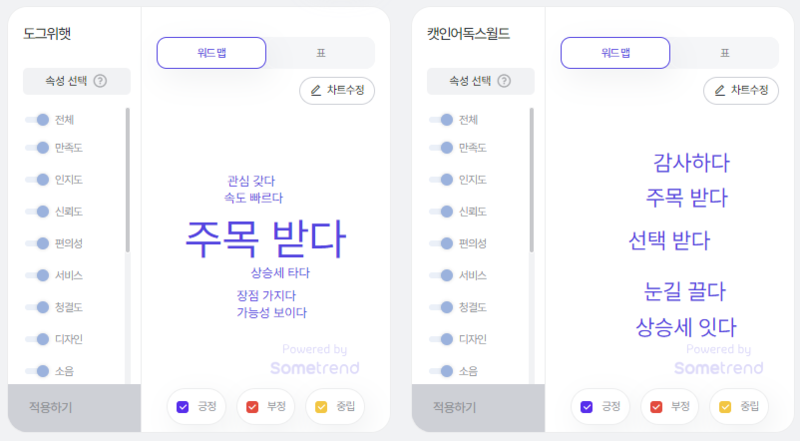The image size is (800, 441).
Task: Toggle 전체 switch in 캣인어독스월드 panel
Action: pyautogui.click(x=441, y=120)
